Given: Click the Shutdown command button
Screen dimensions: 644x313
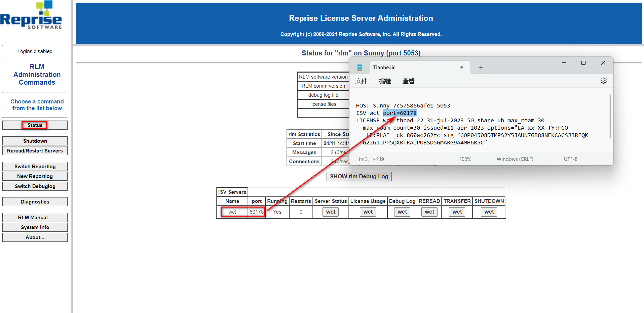Looking at the screenshot, I should (x=35, y=141).
